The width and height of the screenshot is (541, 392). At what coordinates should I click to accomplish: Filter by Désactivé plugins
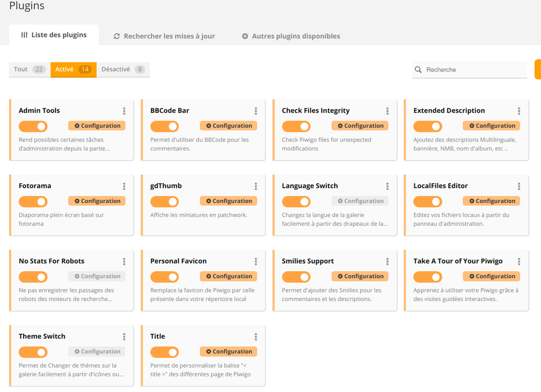(x=123, y=70)
